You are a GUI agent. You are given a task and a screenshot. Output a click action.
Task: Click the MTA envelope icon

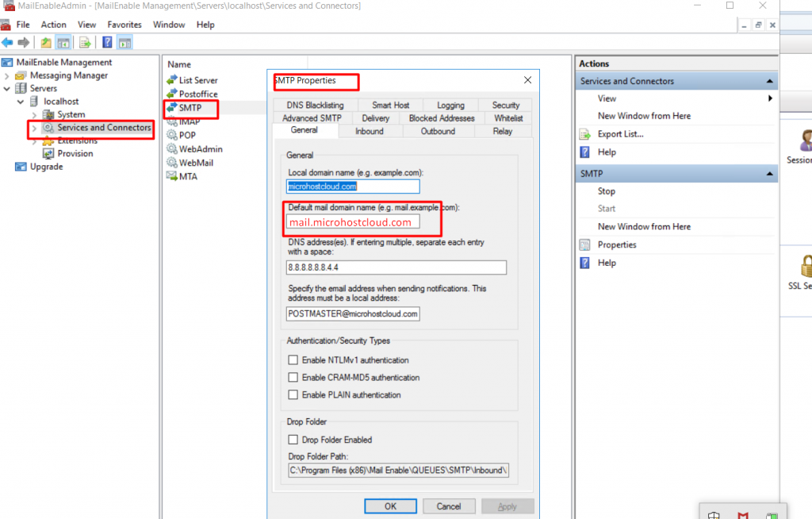[172, 176]
